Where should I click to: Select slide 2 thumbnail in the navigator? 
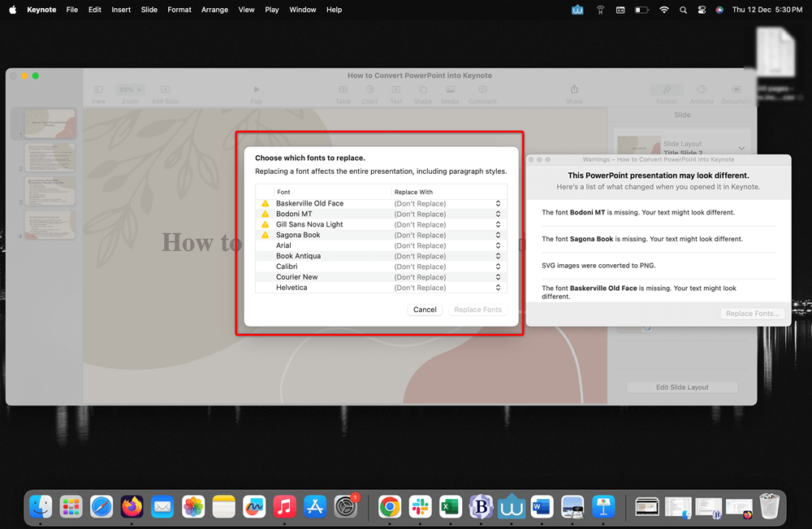[50, 158]
